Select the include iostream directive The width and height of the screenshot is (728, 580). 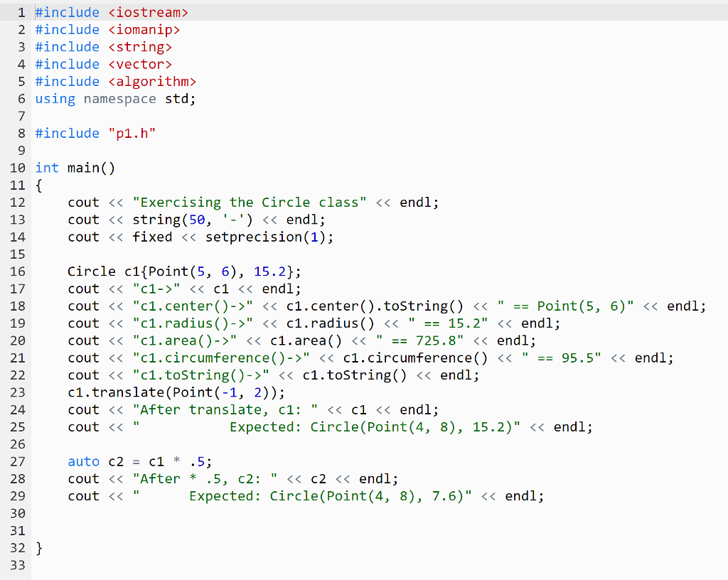(110, 12)
